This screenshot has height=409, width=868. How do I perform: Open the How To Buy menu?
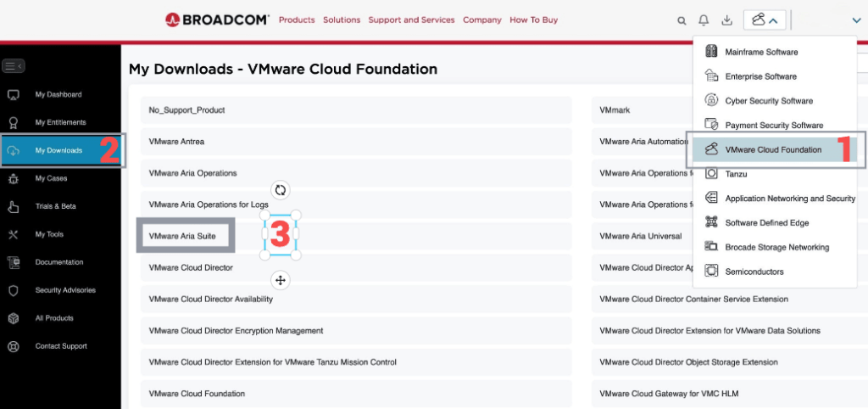(534, 20)
